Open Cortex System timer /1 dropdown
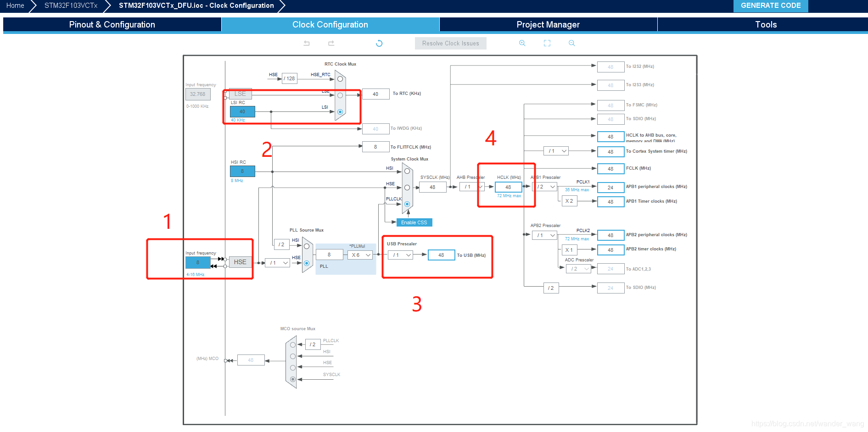This screenshot has width=868, height=432. point(556,151)
